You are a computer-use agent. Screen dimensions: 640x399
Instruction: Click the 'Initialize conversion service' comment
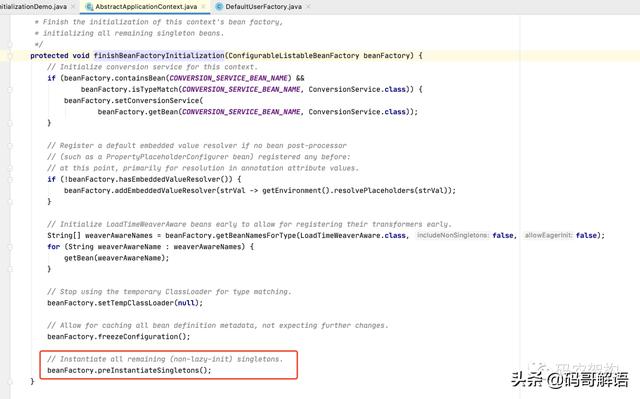coord(152,67)
